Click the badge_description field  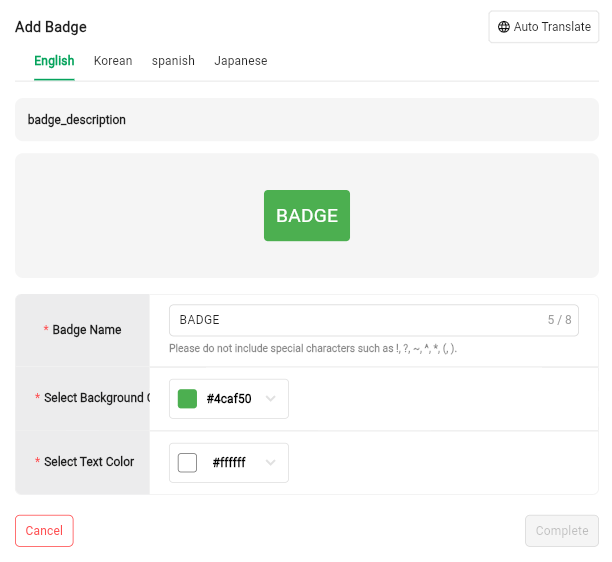tap(307, 120)
